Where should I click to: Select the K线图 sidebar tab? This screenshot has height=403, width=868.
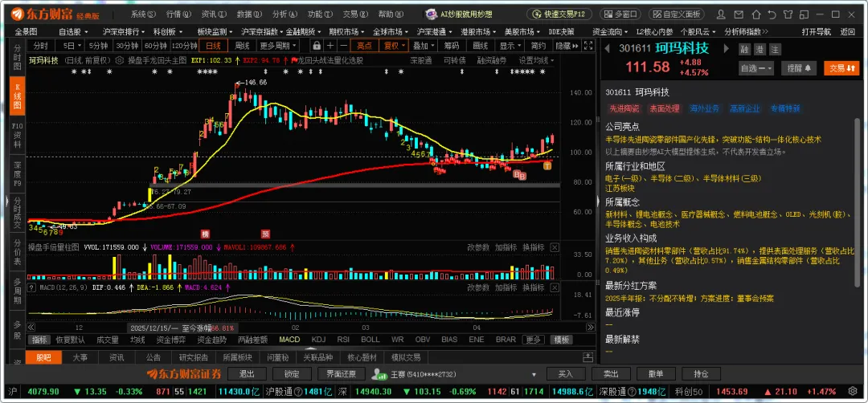(17, 96)
